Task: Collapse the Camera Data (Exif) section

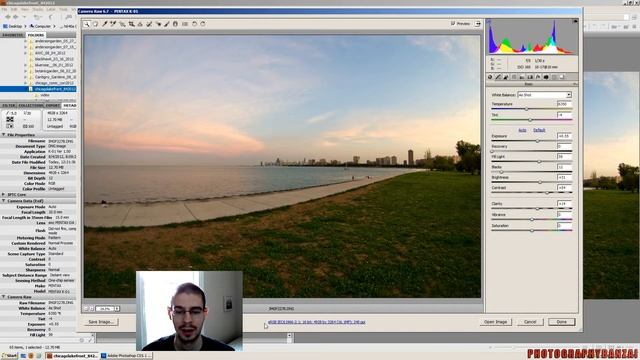Action: pyautogui.click(x=4, y=201)
